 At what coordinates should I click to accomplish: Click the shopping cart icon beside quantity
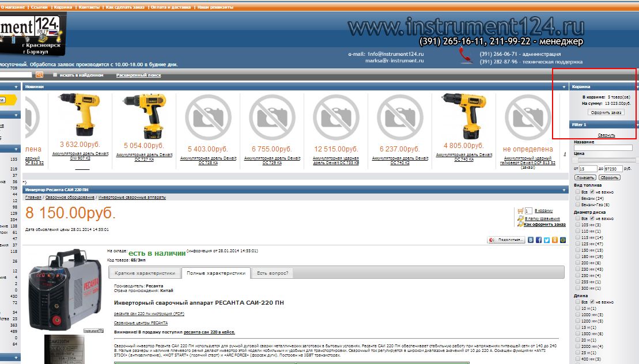pyautogui.click(x=520, y=210)
